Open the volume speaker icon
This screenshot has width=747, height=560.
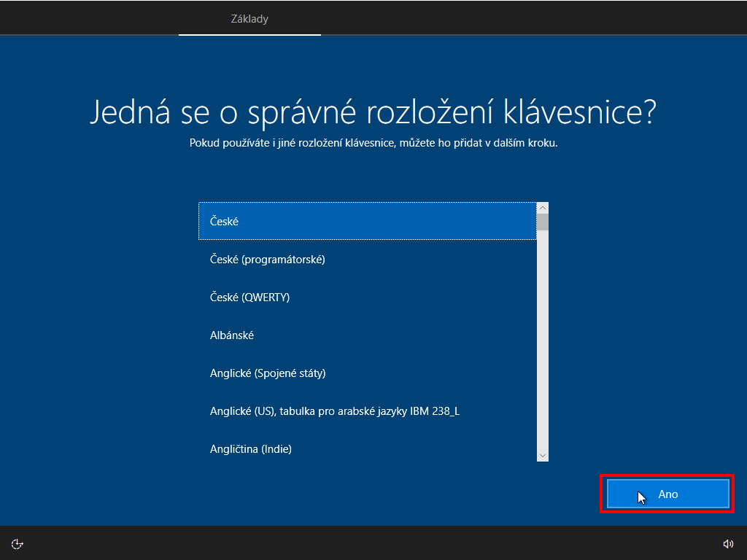click(728, 544)
